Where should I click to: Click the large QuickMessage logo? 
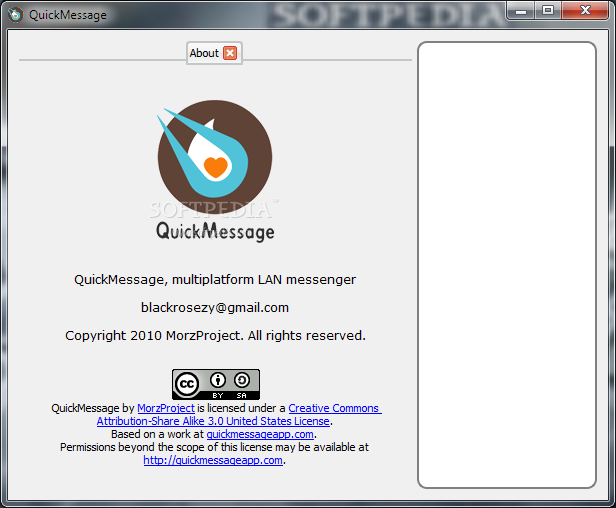point(215,170)
